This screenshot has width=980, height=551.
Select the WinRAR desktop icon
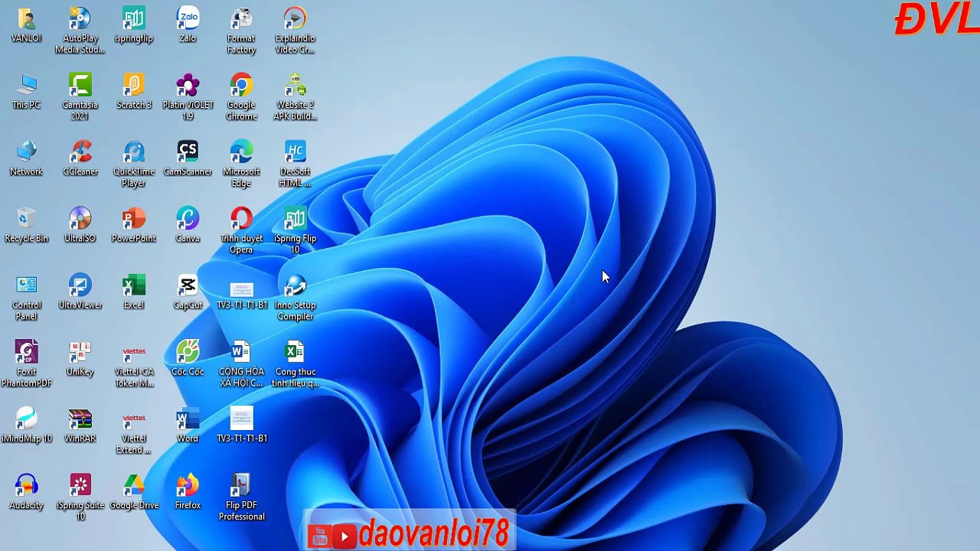coord(80,425)
